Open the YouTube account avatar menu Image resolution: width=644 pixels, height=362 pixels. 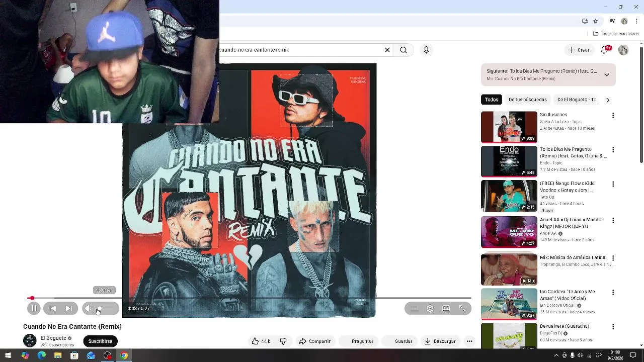[623, 50]
